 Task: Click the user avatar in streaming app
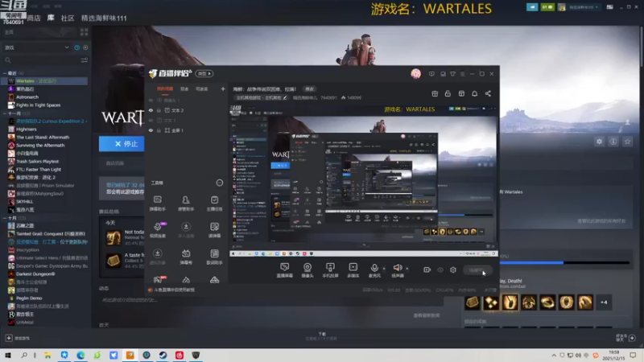415,73
